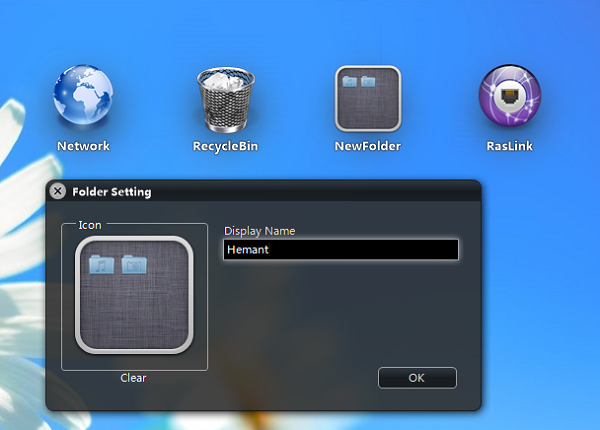Click the RasLink text label
The height and width of the screenshot is (430, 600).
click(511, 146)
